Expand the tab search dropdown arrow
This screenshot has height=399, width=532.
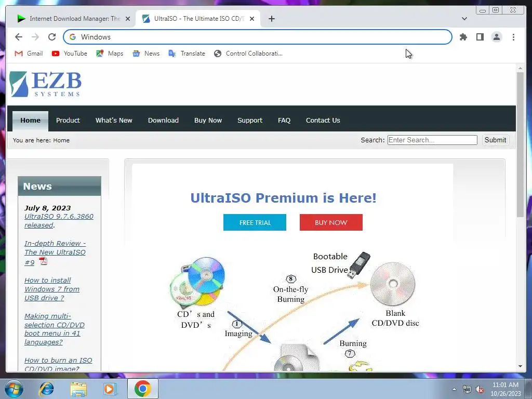[464, 19]
